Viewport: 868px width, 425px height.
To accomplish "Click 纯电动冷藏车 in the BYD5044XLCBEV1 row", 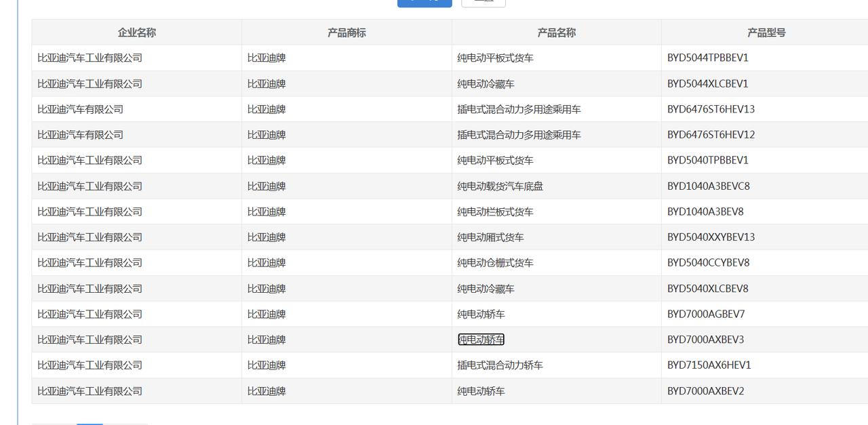I will (x=486, y=84).
